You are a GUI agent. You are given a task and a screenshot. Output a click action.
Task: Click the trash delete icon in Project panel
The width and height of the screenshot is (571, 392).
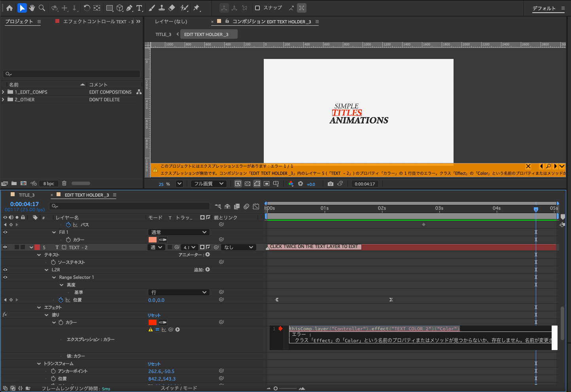(64, 184)
